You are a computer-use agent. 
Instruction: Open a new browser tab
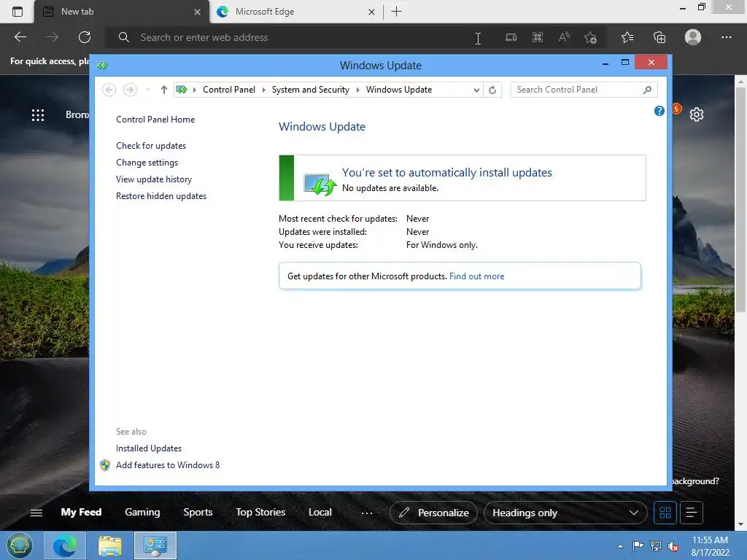pyautogui.click(x=396, y=12)
